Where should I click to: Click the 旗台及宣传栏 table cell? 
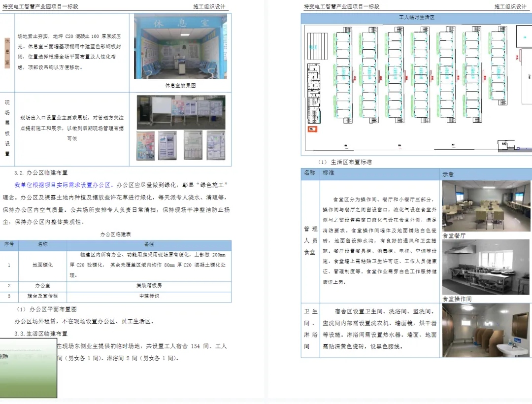point(43,296)
